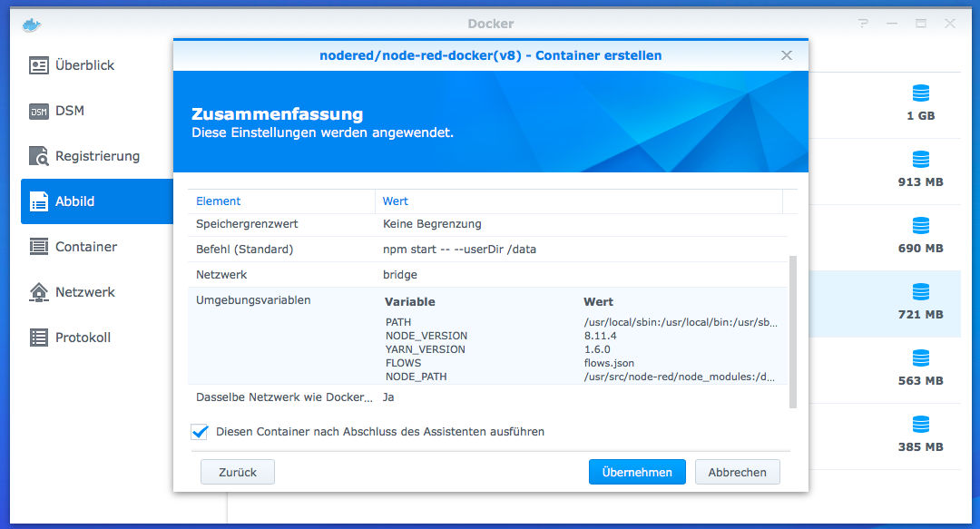Click the Netzwerk house icon
Image resolution: width=980 pixels, height=529 pixels.
[x=39, y=292]
